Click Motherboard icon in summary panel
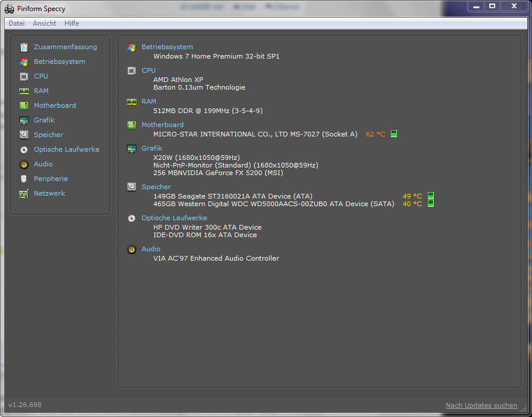This screenshot has height=417, width=532. coord(132,125)
